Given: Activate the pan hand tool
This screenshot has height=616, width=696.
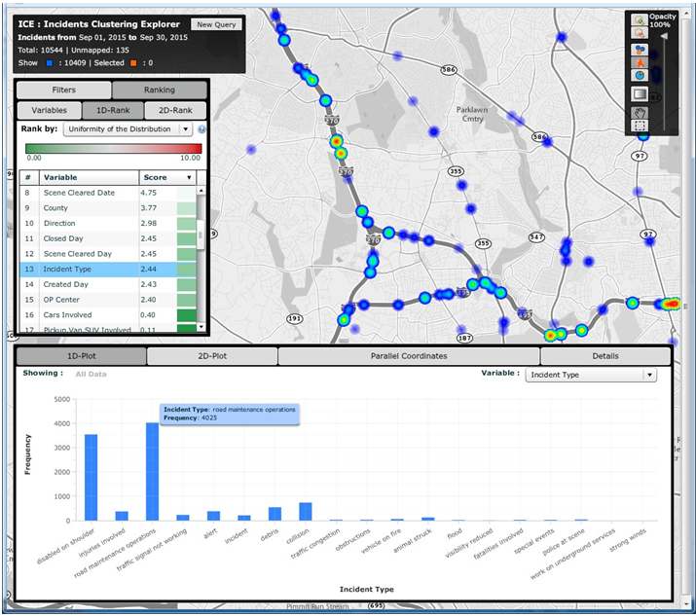Looking at the screenshot, I should pyautogui.click(x=640, y=112).
